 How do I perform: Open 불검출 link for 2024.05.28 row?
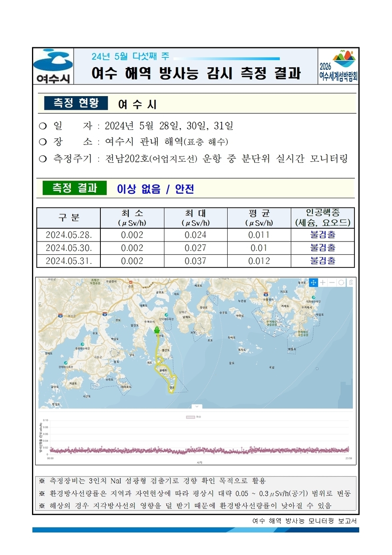point(322,235)
